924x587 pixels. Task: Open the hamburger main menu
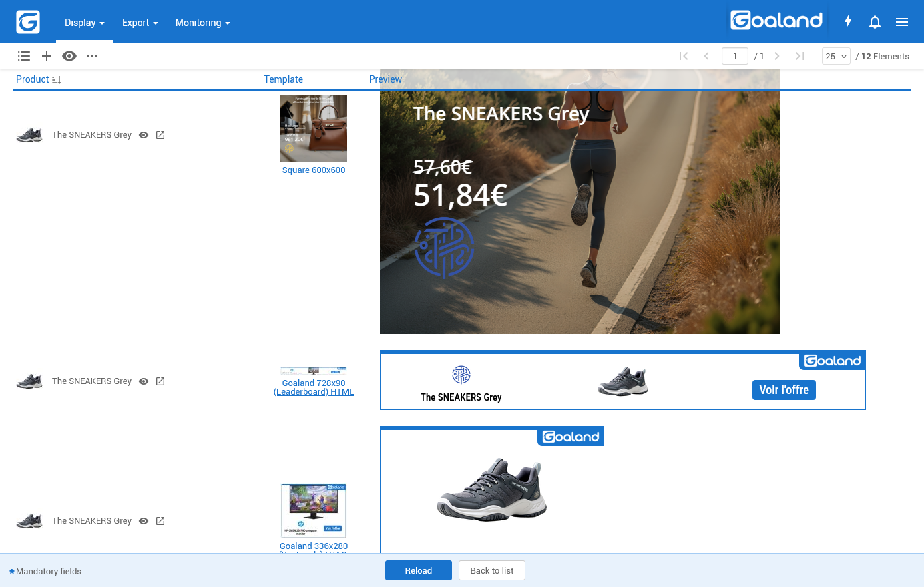(x=902, y=22)
